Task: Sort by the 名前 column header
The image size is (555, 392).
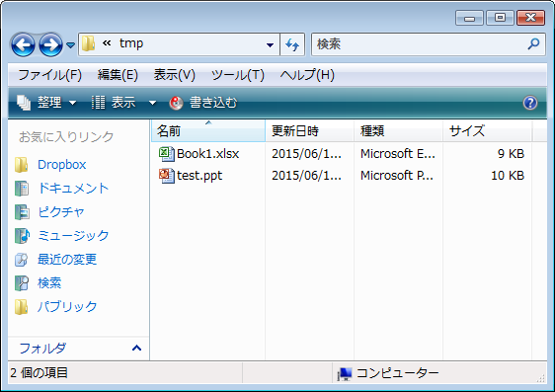Action: (x=208, y=131)
